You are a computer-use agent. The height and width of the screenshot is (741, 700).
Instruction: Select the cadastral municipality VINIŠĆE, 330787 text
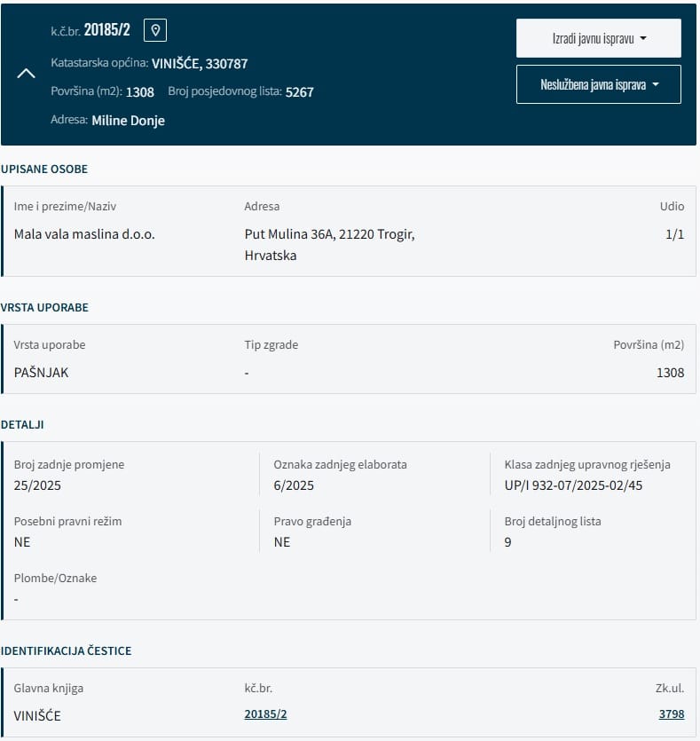coord(200,64)
